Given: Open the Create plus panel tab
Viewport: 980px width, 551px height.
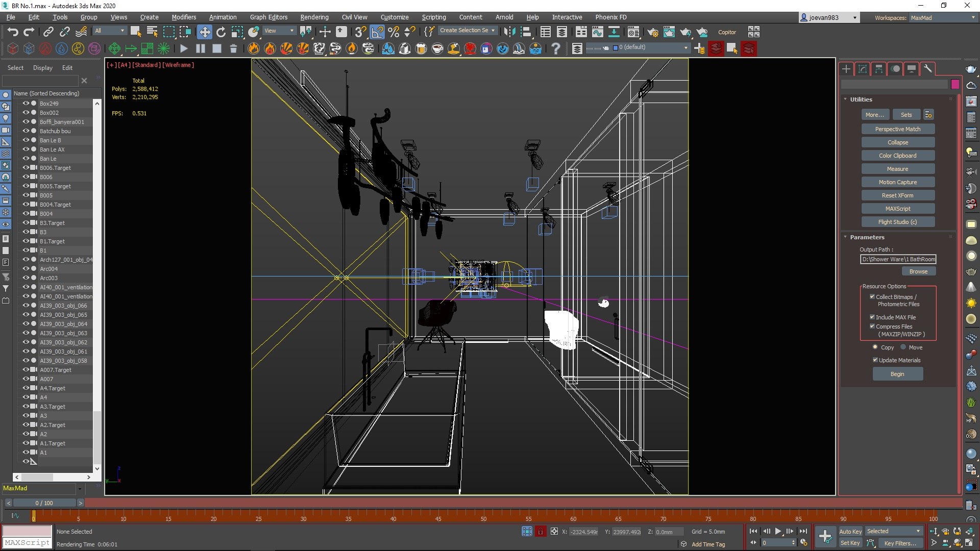Looking at the screenshot, I should (846, 68).
